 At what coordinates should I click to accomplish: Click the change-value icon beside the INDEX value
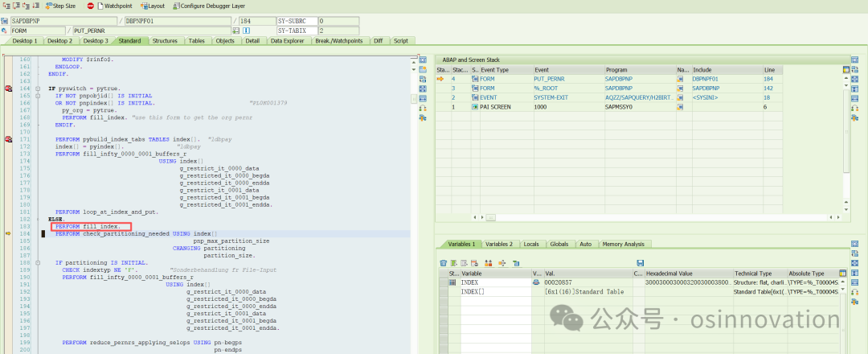(x=536, y=282)
